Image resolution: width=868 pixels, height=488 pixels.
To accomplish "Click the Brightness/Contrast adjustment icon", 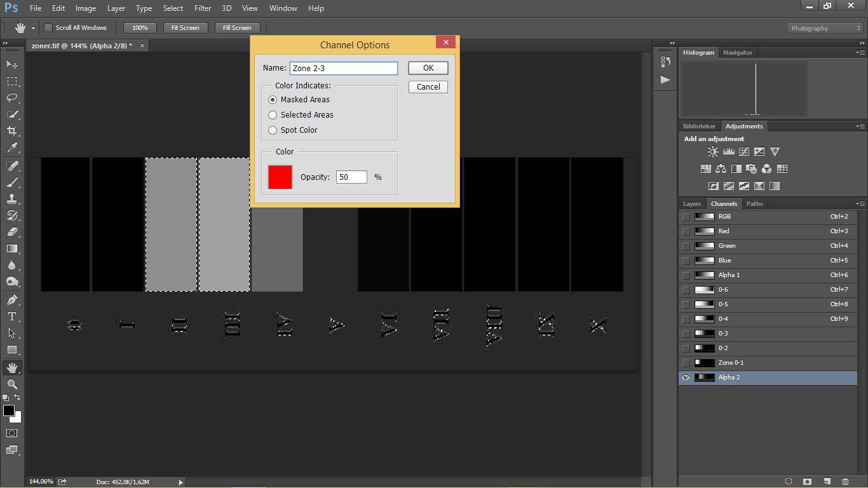I will pos(713,152).
